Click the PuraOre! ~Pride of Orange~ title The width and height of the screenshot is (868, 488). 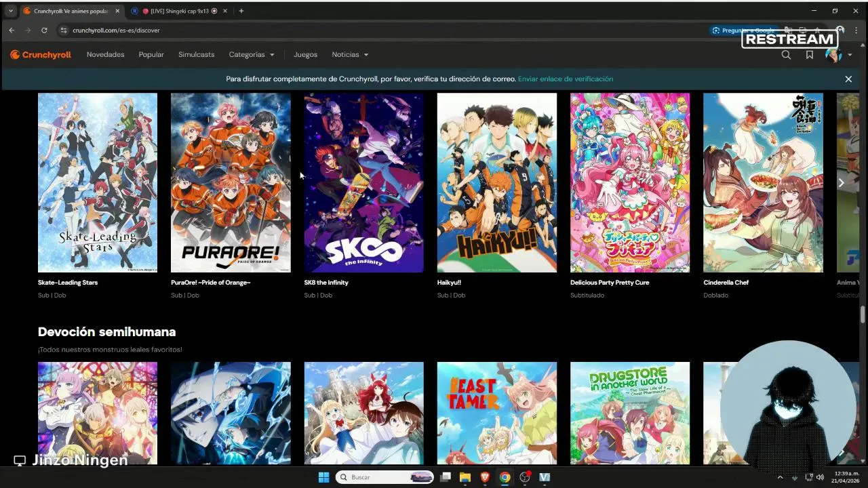click(x=211, y=283)
